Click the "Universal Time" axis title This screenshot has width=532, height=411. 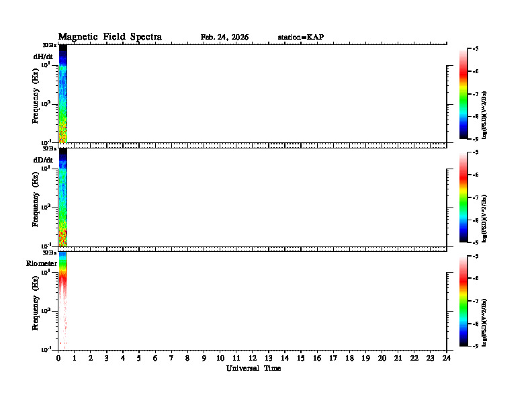tap(253, 368)
